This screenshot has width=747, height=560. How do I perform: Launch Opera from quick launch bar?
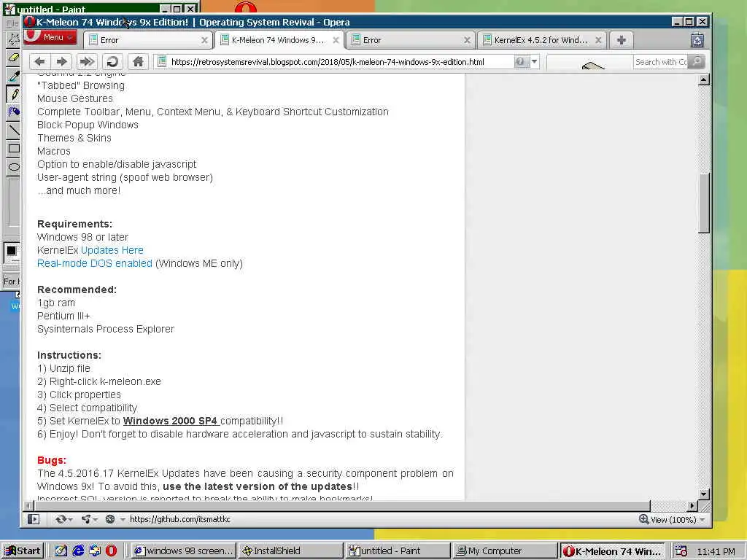pyautogui.click(x=111, y=551)
